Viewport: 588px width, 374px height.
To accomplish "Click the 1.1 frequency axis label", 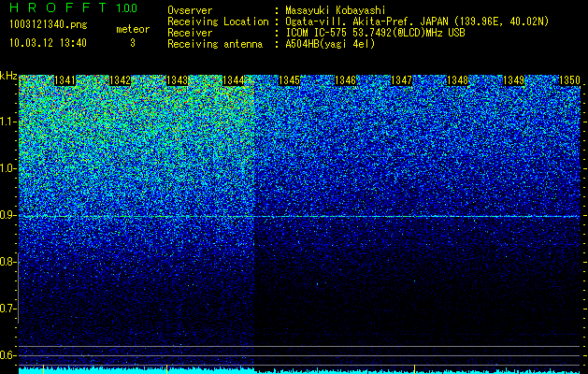I will 7,122.
